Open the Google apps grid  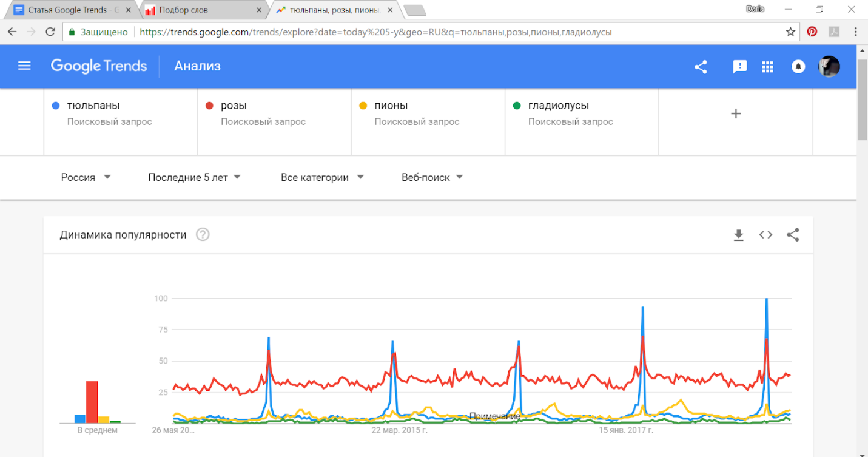(x=767, y=67)
